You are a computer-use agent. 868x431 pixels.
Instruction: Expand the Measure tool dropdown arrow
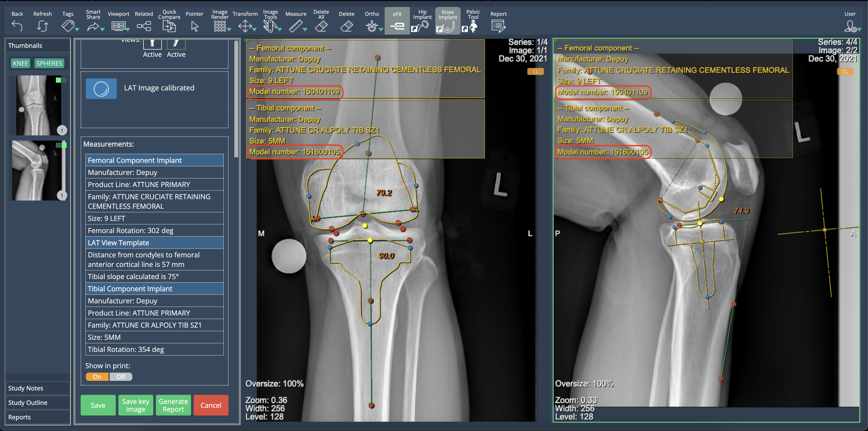click(305, 30)
